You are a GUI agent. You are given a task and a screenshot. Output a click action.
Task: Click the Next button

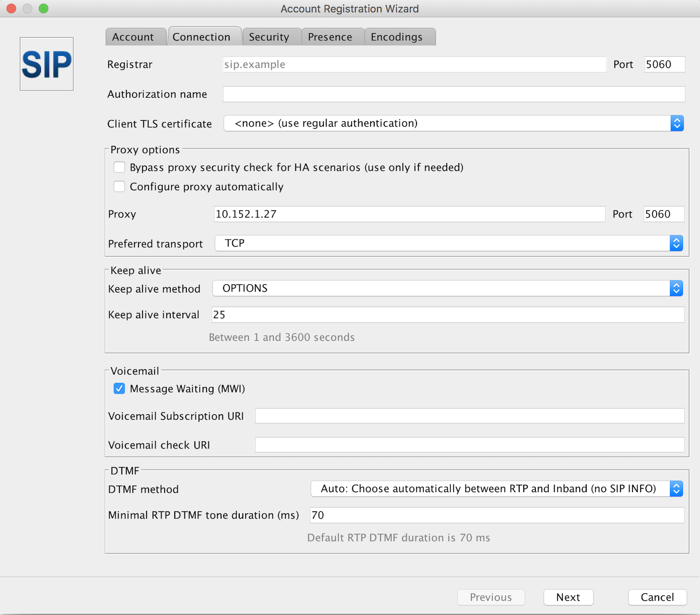[568, 597]
